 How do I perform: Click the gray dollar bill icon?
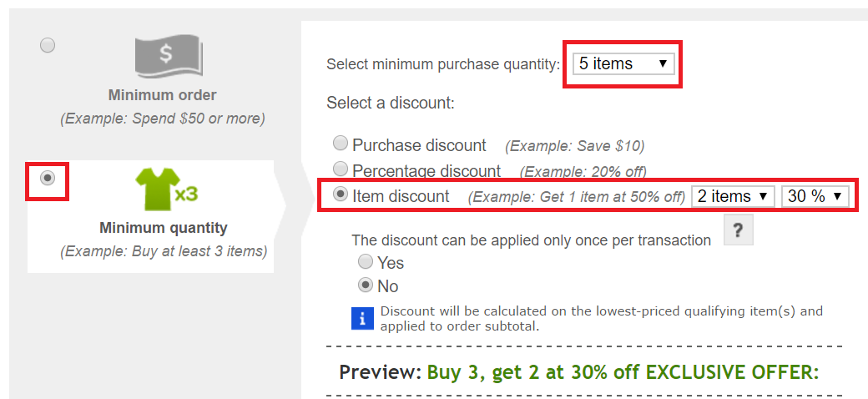click(169, 58)
